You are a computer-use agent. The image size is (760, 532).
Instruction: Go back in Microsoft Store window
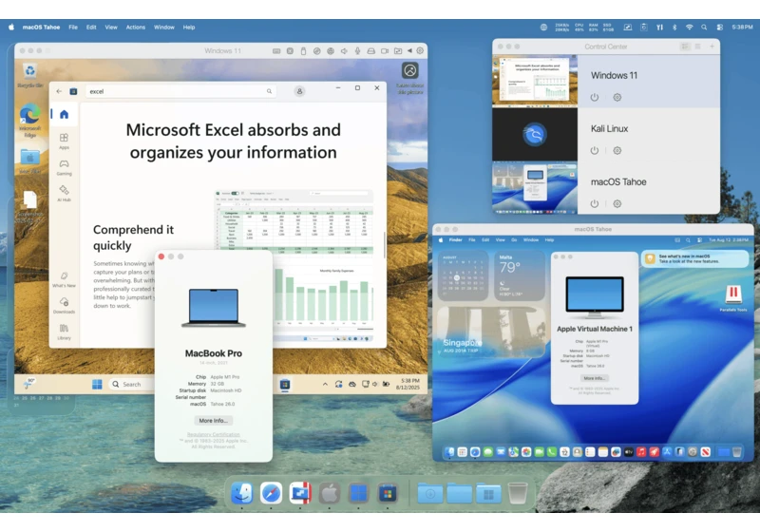[59, 91]
